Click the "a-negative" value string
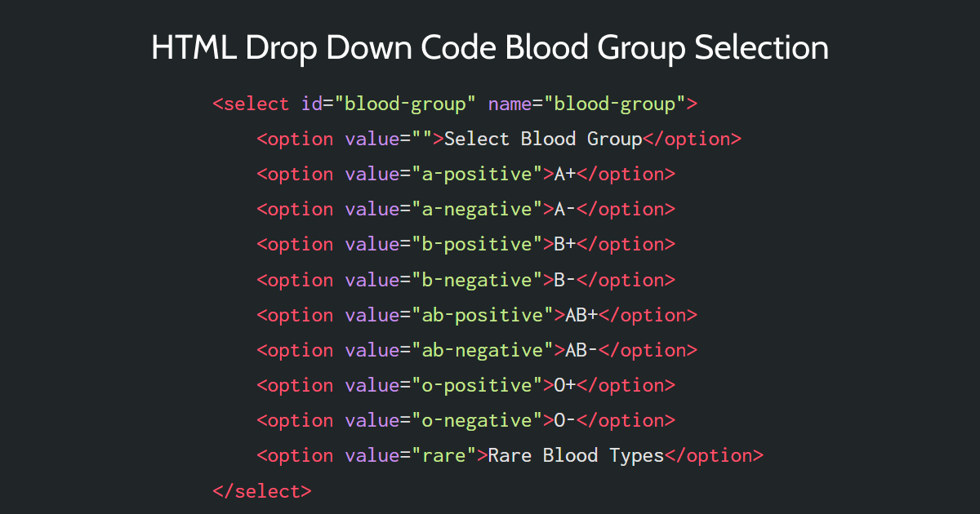The width and height of the screenshot is (980, 514). tap(477, 210)
